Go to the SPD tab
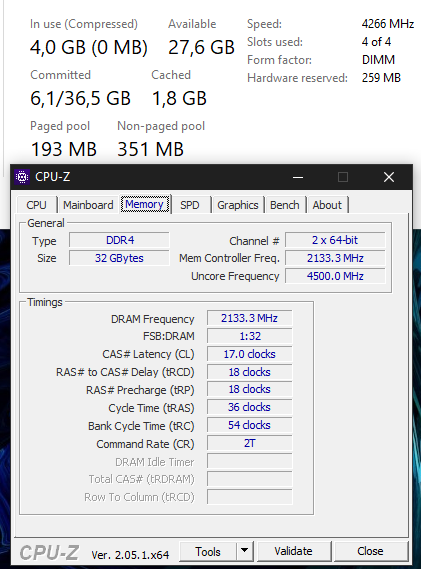The width and height of the screenshot is (421, 569). click(x=190, y=205)
